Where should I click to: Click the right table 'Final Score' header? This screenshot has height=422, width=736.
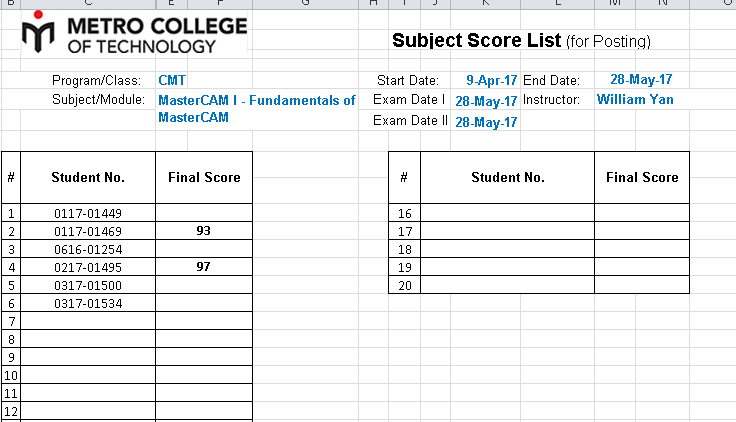[x=642, y=177]
